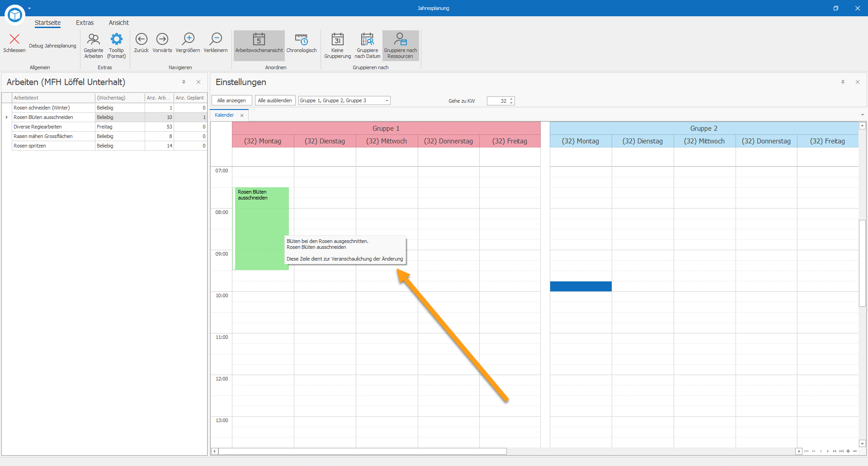Select row Rosen spritzen

click(104, 146)
